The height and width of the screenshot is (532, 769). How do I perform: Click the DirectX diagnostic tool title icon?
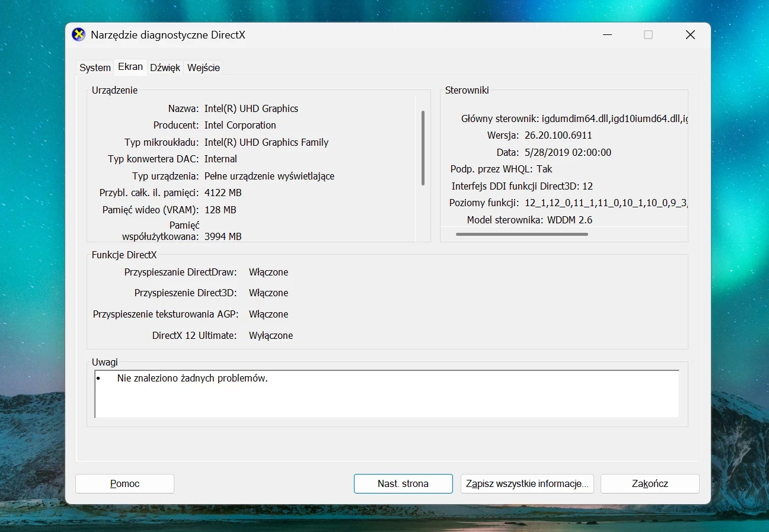pyautogui.click(x=78, y=35)
